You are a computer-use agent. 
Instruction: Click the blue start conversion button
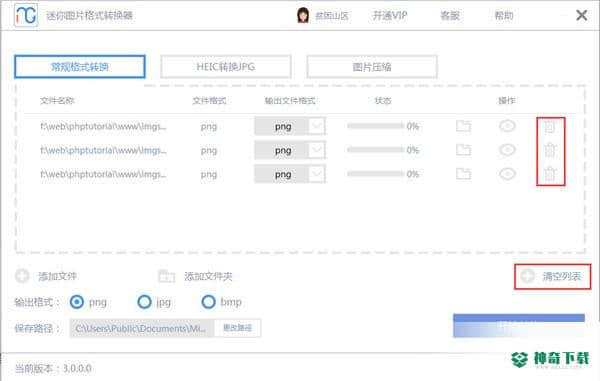coord(519,326)
